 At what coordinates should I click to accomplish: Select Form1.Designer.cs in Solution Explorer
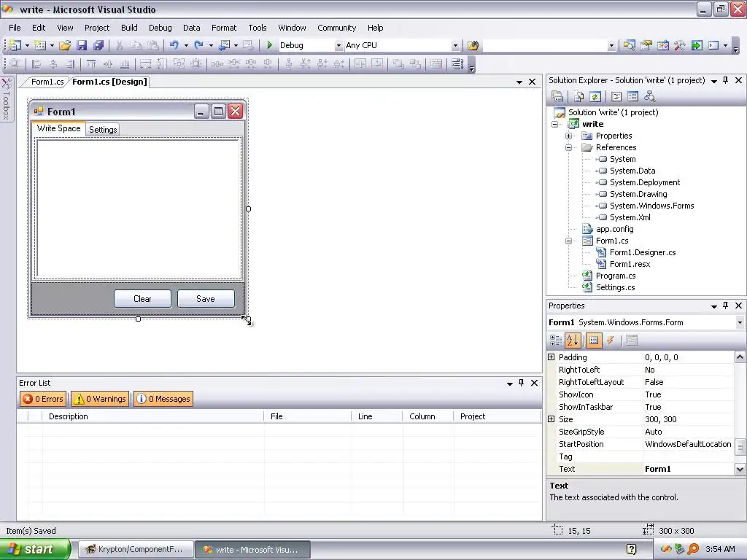[643, 252]
